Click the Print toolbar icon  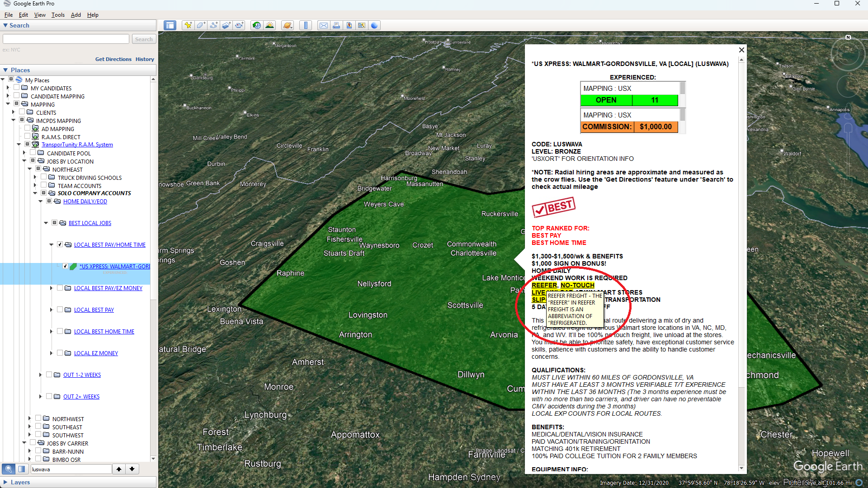(336, 25)
